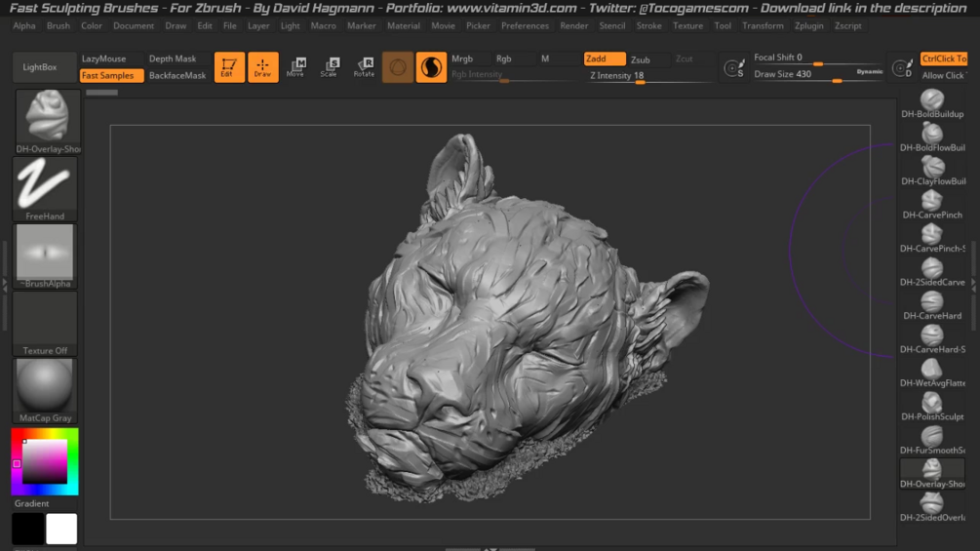The image size is (980, 551).
Task: Switch to the Move tool
Action: coord(295,67)
